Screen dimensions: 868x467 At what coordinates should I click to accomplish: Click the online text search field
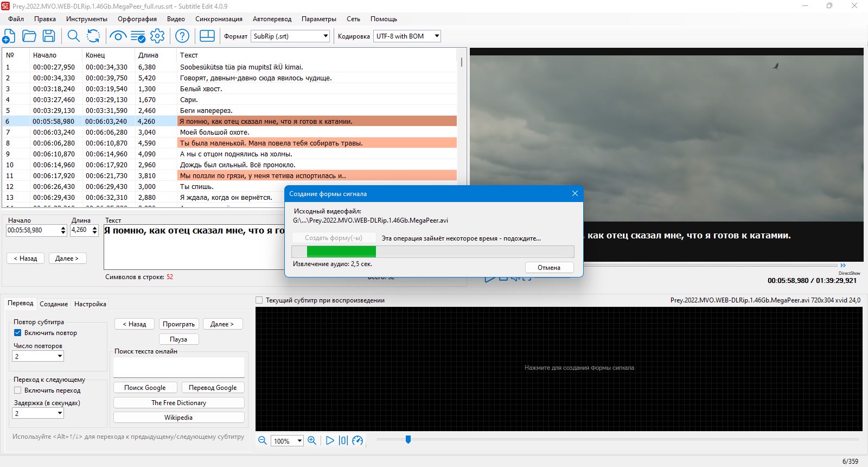(x=179, y=367)
